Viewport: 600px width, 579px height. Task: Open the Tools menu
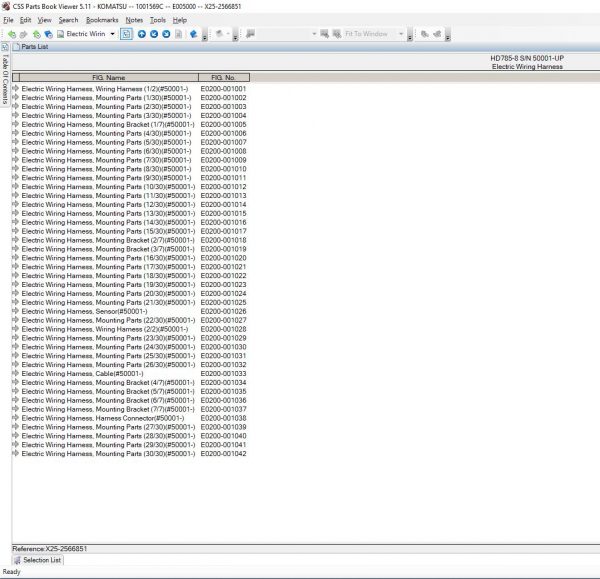click(x=158, y=20)
